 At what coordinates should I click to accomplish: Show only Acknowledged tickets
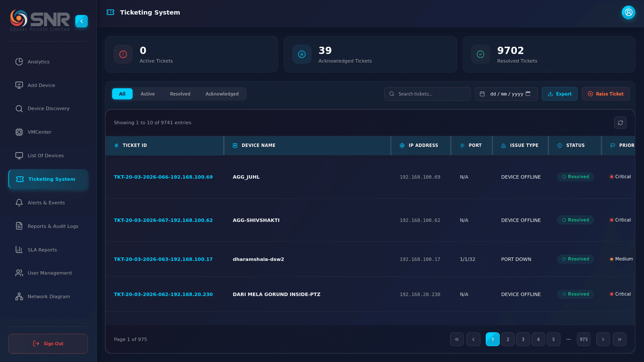tap(222, 94)
